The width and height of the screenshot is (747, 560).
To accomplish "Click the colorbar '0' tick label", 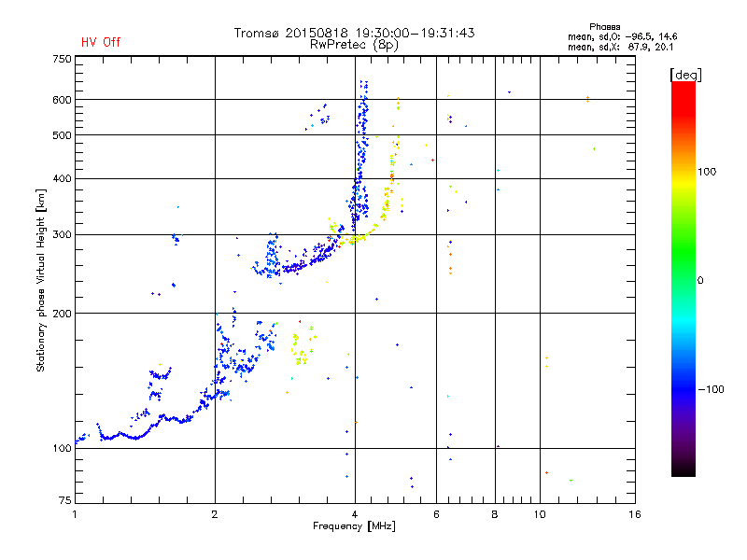I will pos(700,281).
